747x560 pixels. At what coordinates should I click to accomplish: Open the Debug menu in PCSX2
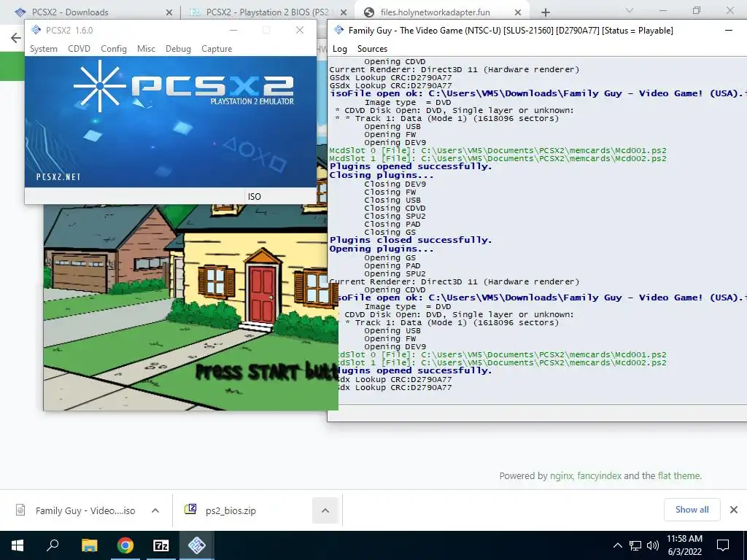[178, 49]
